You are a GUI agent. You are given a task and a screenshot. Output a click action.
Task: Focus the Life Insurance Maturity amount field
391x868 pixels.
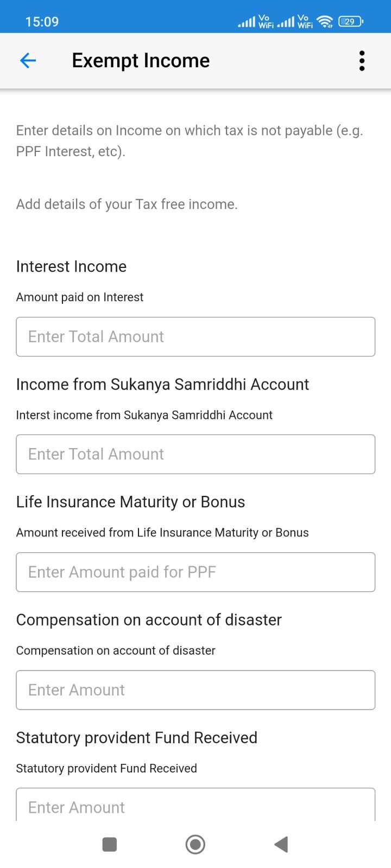[195, 572]
